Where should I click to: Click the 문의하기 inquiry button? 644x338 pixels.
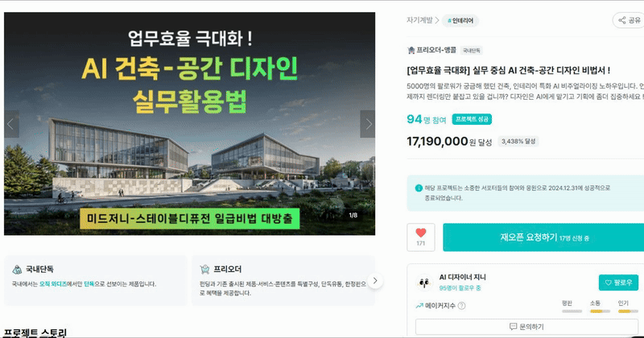coord(526,327)
